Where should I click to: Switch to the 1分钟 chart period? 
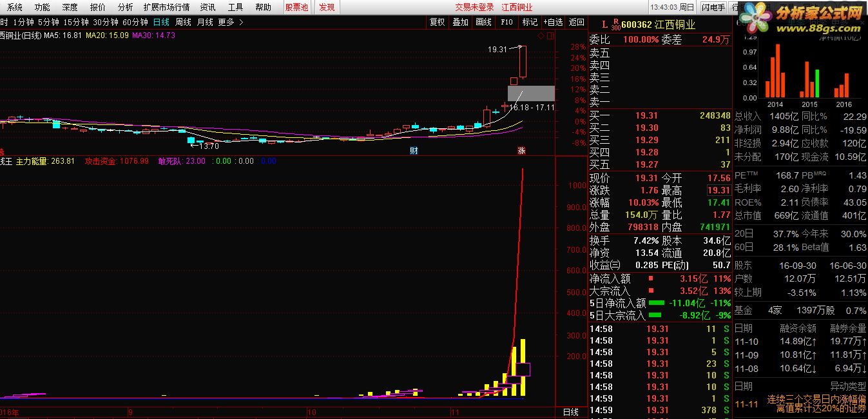point(23,22)
